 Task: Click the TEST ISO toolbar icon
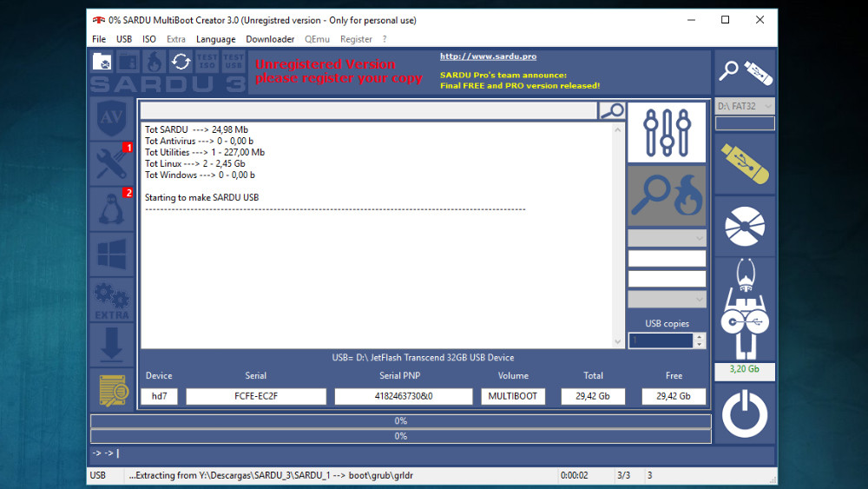tap(207, 61)
